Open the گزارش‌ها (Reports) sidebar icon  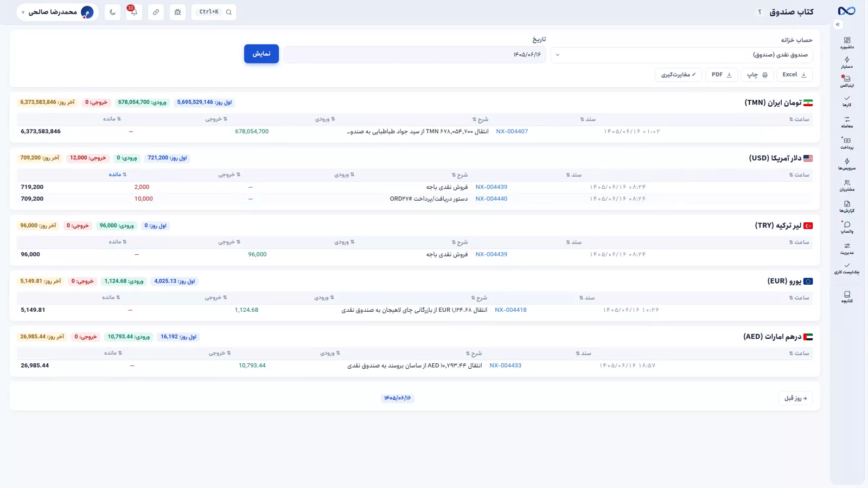pyautogui.click(x=847, y=207)
